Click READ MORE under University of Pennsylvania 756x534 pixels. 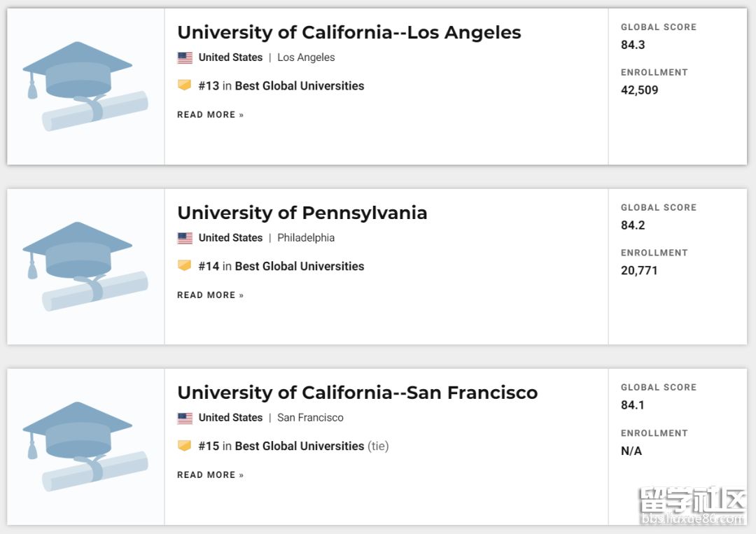coord(210,295)
